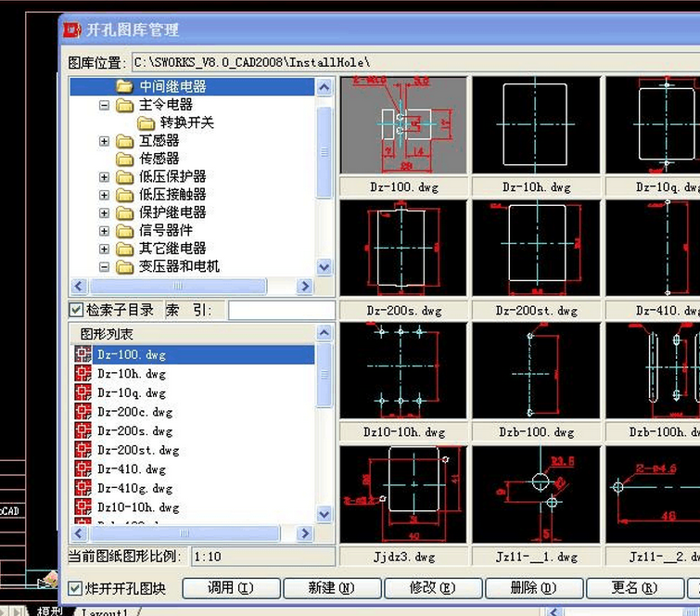Click the Dzb-100.dwg caption under thumbnail
Image resolution: width=700 pixels, height=616 pixels.
[x=536, y=432]
